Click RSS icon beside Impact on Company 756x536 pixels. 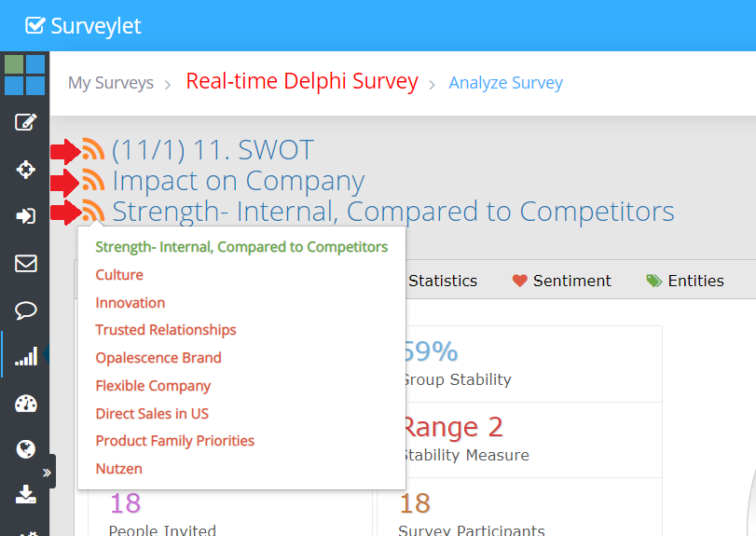click(x=93, y=181)
